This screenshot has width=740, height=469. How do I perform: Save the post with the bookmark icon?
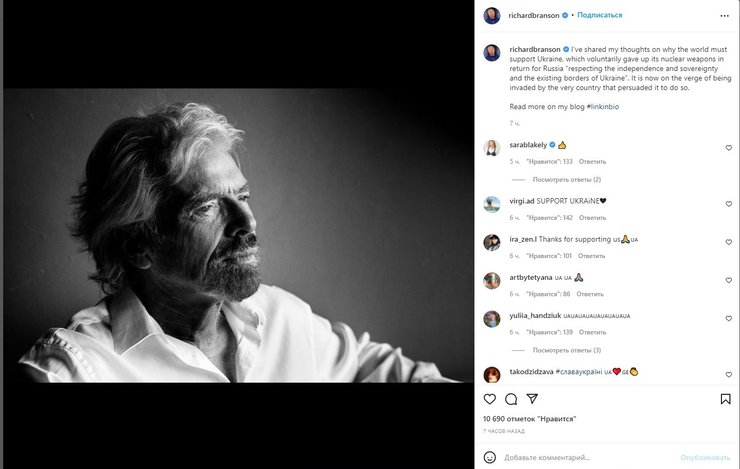pyautogui.click(x=725, y=398)
